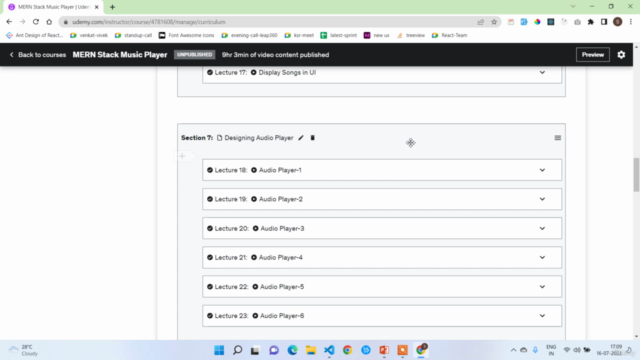Screen dimensions: 640x360
Task: Expand Lecture 17 Display Songs in UI
Action: point(542,73)
